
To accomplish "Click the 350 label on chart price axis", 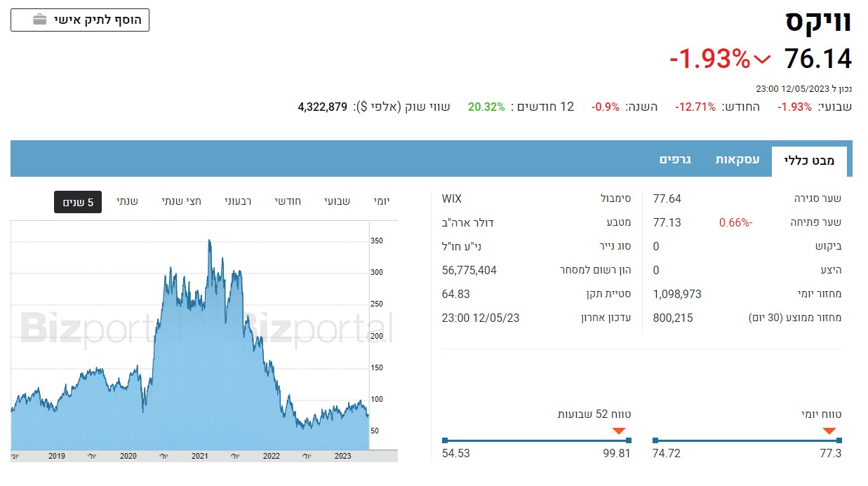I will [377, 241].
